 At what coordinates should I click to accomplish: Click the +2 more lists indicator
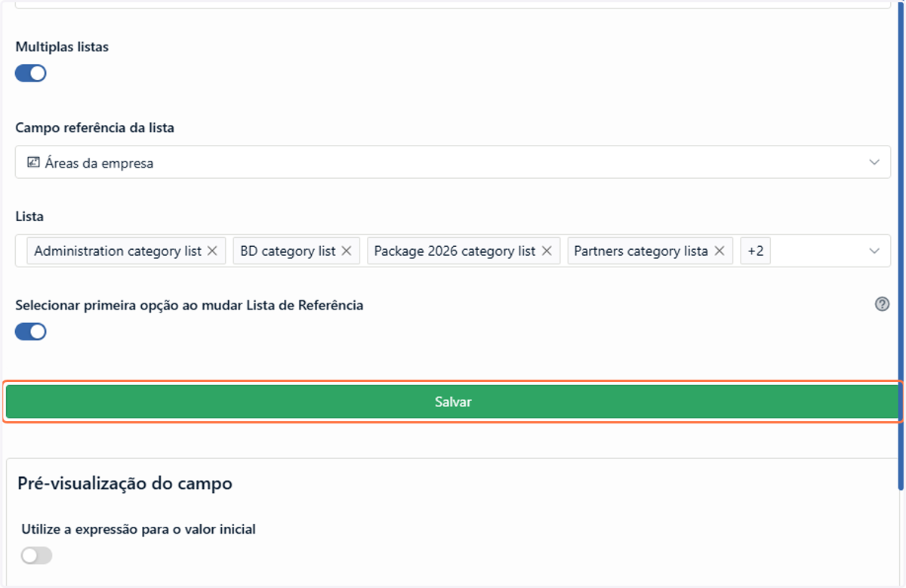[x=756, y=251]
